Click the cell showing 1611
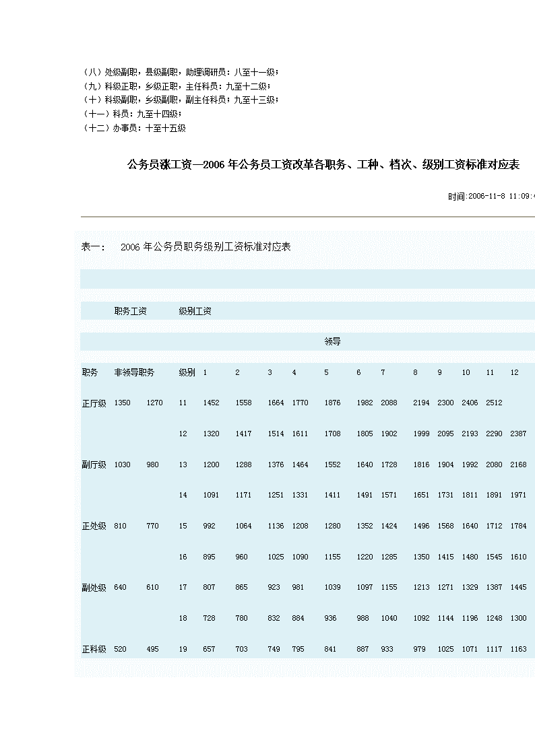Viewport: 535px width, 756px height. [x=300, y=434]
